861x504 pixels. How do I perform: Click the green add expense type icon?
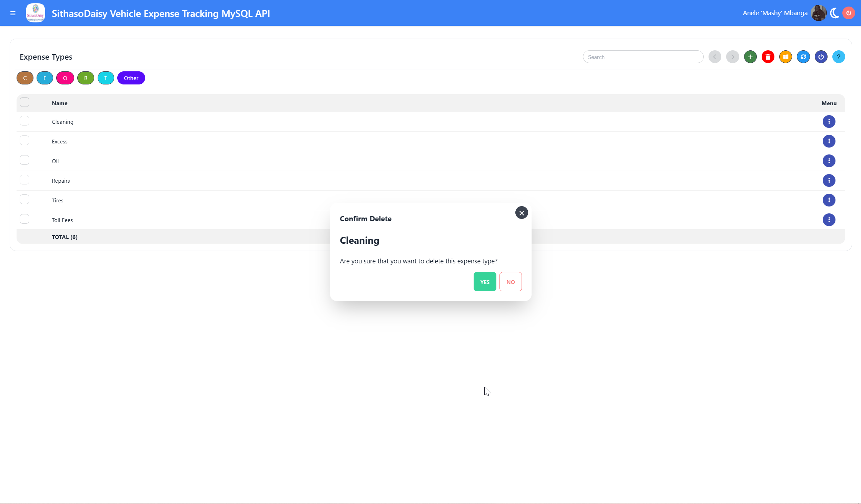[750, 57]
